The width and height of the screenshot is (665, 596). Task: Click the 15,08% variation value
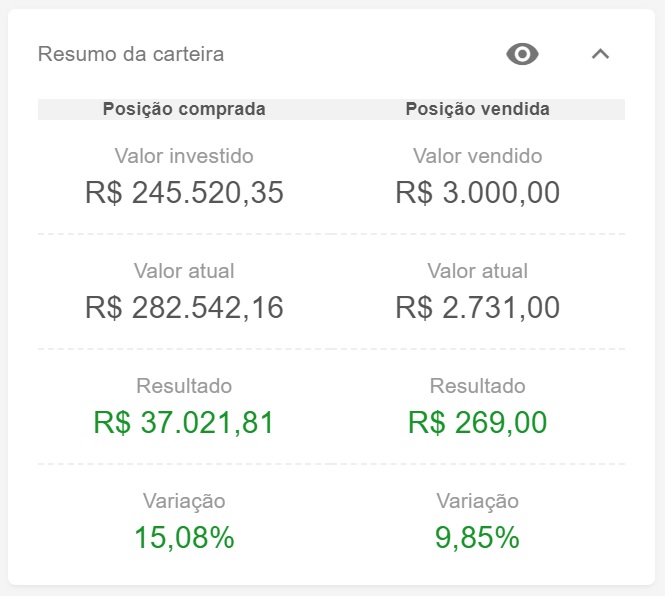pos(184,538)
